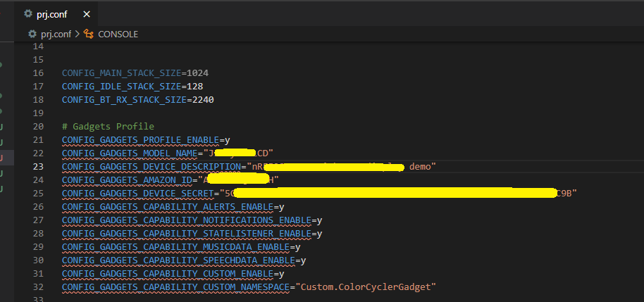
Task: Click the gear file icon in the breadcrumb
Action: point(32,34)
